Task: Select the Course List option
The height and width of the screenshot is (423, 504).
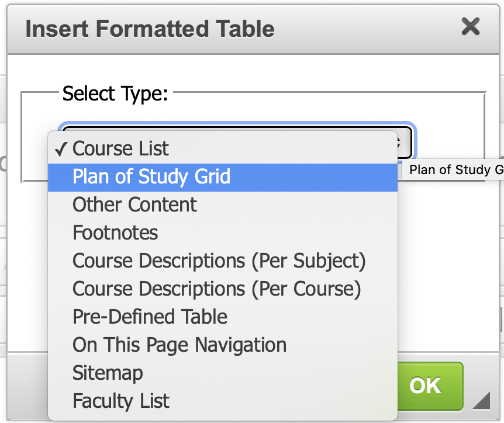Action: pos(120,149)
